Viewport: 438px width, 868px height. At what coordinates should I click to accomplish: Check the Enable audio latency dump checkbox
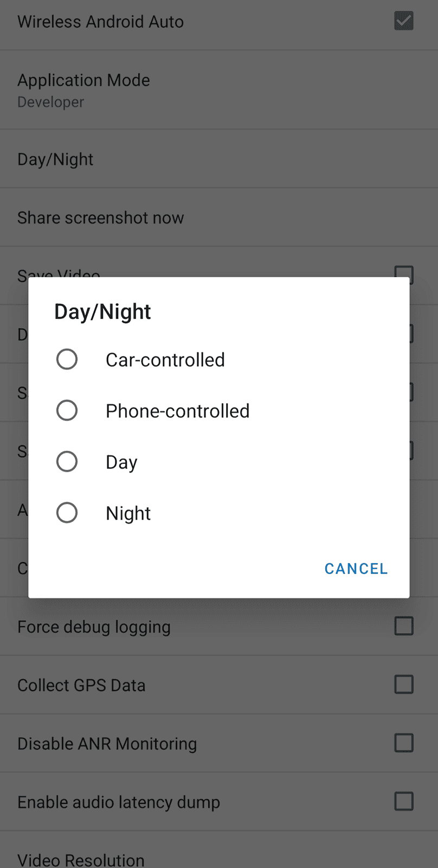[403, 802]
